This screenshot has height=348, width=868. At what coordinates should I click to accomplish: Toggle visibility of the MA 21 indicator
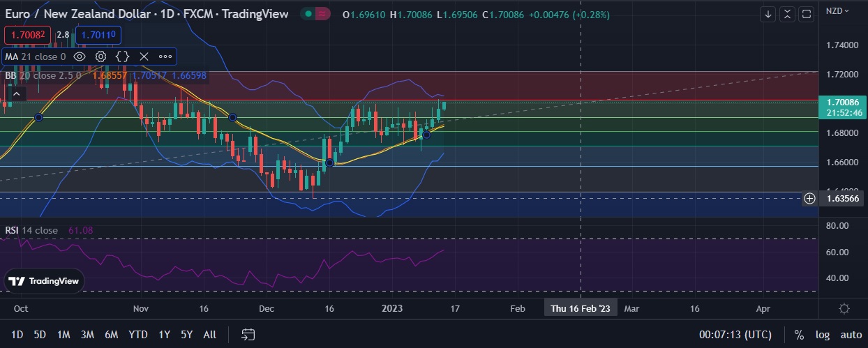(80, 56)
